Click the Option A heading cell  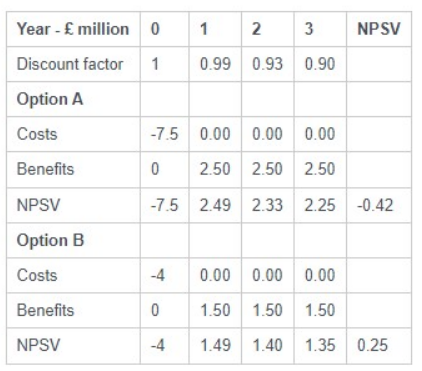73,99
